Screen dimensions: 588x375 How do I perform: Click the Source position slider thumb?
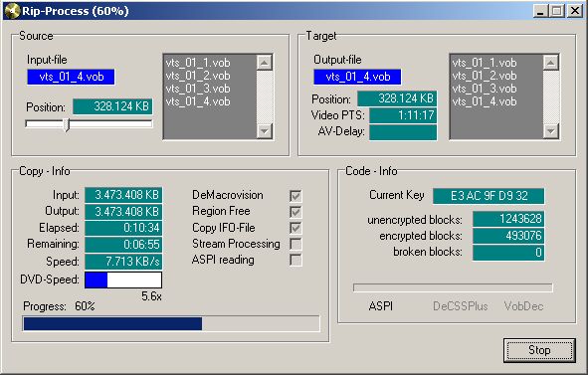coord(67,124)
